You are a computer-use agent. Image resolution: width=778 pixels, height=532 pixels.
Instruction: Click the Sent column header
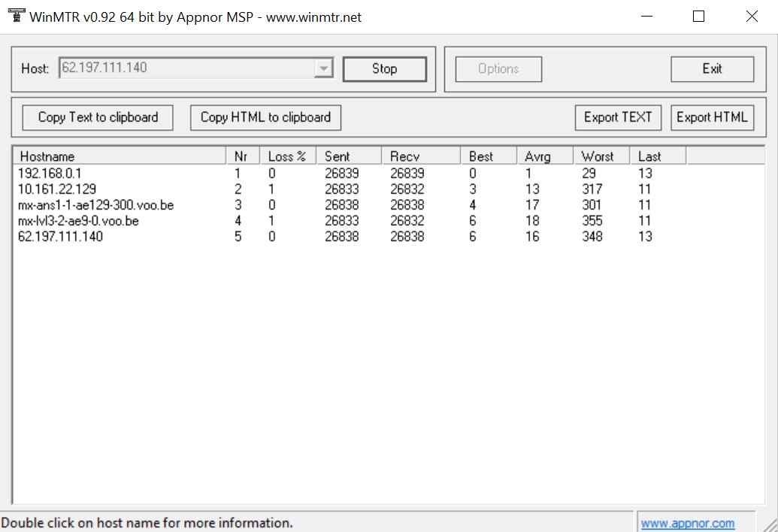349,156
